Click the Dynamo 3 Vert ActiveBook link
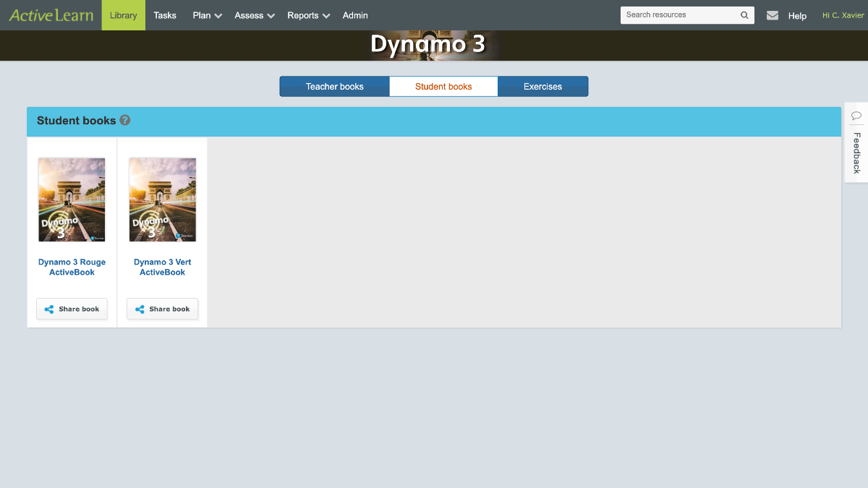The width and height of the screenshot is (868, 488). tap(163, 267)
